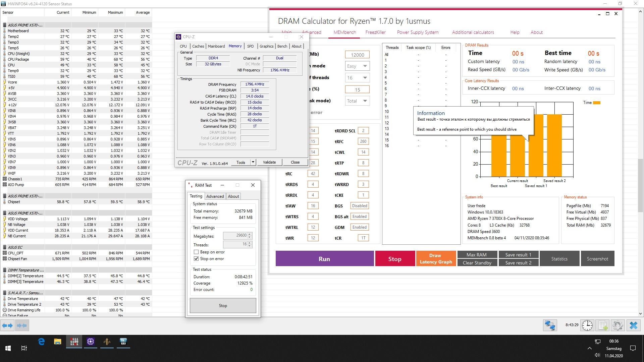Enable Beep on error in RAM Test
This screenshot has width=644, height=362.
[x=196, y=252]
